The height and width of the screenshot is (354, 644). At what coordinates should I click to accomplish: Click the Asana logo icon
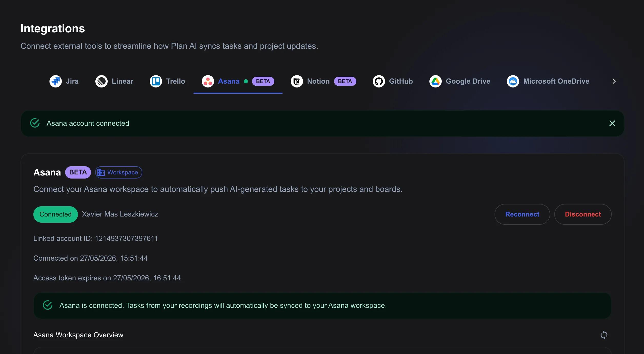(x=208, y=81)
